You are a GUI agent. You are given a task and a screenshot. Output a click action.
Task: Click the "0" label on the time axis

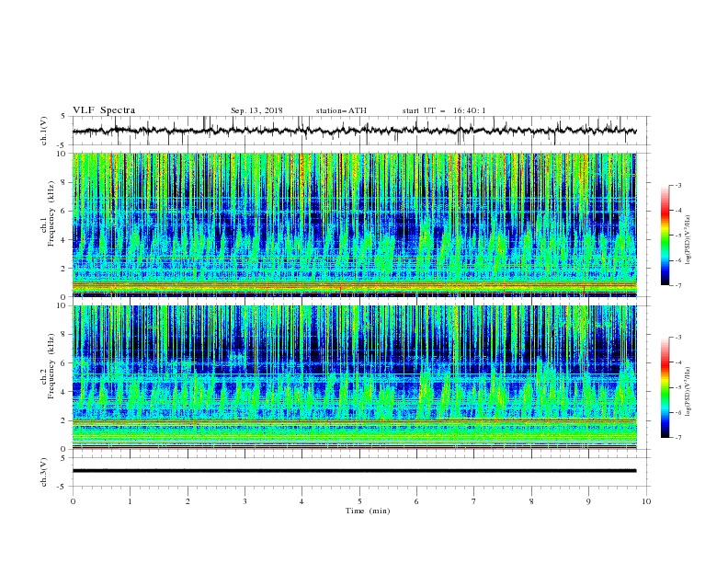pos(73,501)
